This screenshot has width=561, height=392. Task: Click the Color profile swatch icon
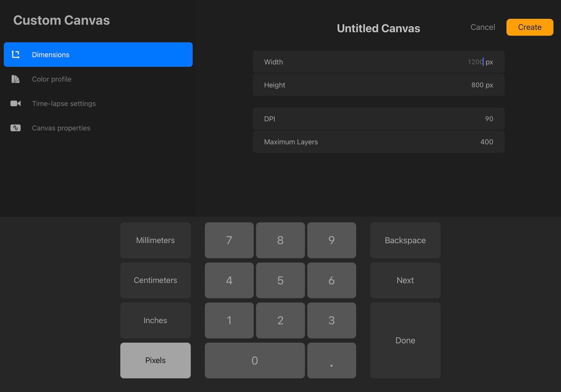click(x=15, y=79)
